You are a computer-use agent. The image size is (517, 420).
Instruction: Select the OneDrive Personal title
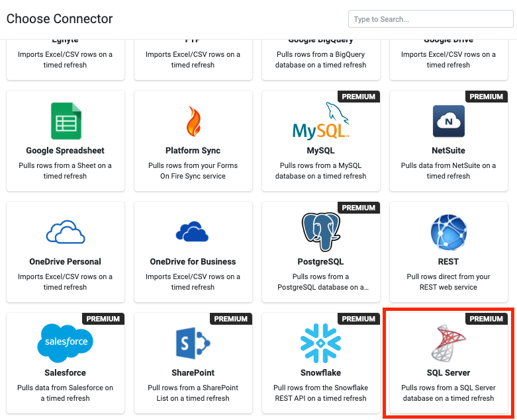tap(66, 261)
